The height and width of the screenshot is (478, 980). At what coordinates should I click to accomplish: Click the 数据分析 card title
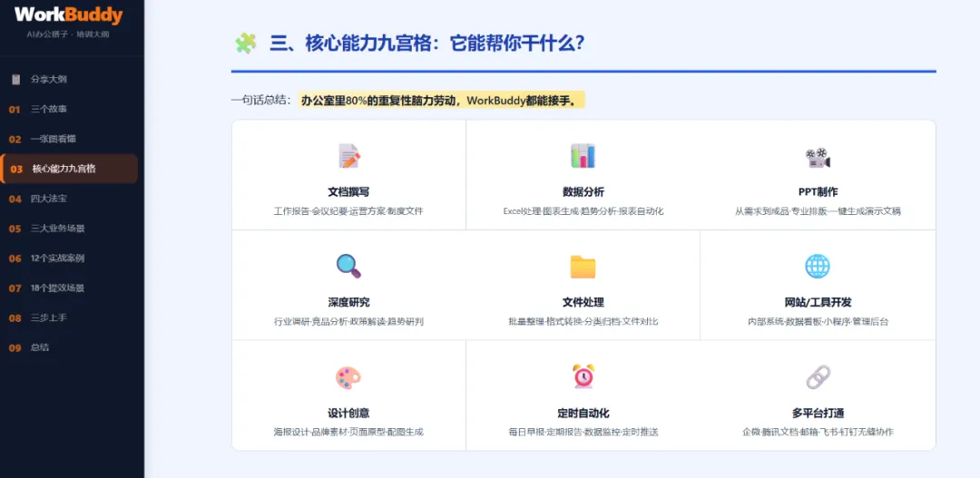[583, 191]
